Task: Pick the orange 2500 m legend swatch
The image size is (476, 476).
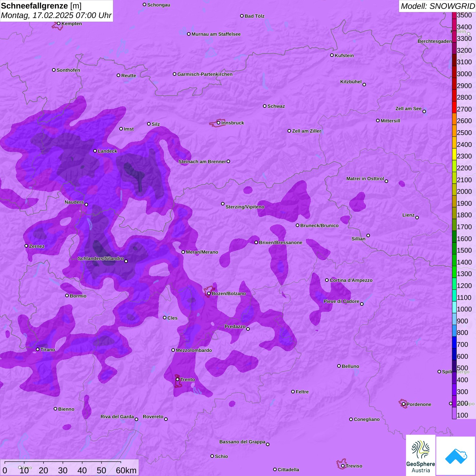Action: tap(454, 131)
